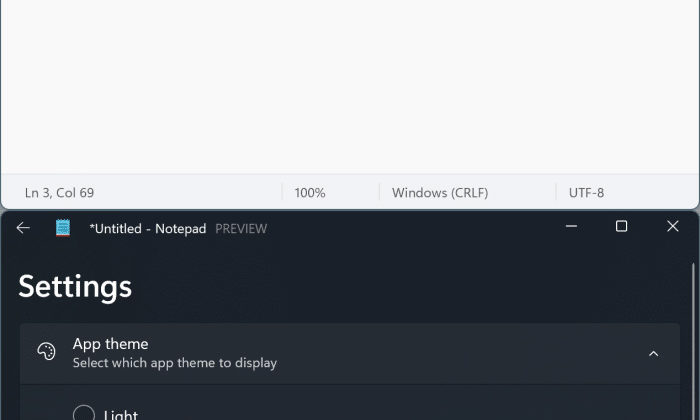Click the UTF-8 encoding indicator
Screen dimensions: 700x420
pyautogui.click(x=586, y=193)
